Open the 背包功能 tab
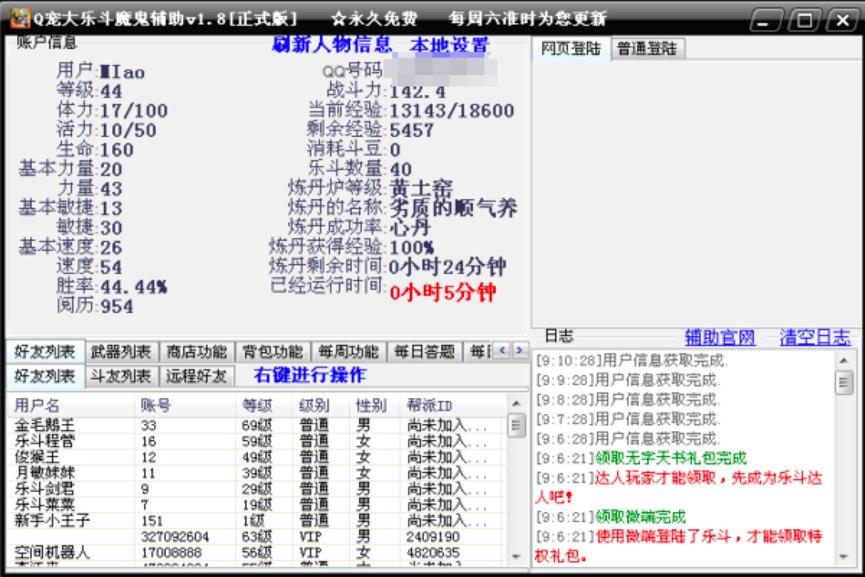 click(x=273, y=351)
